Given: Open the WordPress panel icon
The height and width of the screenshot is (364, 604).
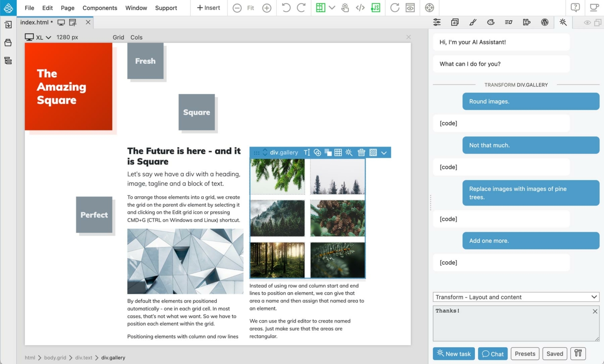Looking at the screenshot, I should coord(544,22).
